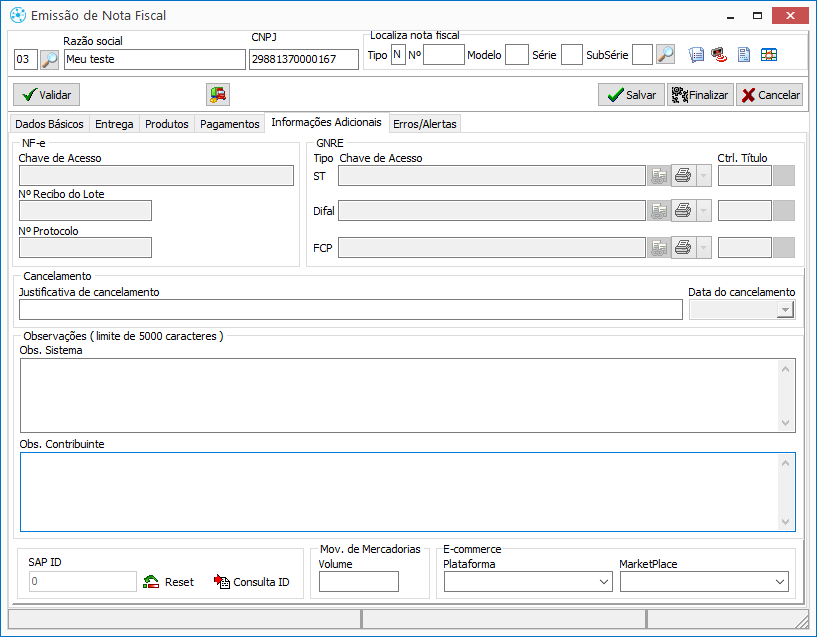The width and height of the screenshot is (817, 637).
Task: Click the gray square beside Difal Ctrl. Título
Action: pos(784,211)
